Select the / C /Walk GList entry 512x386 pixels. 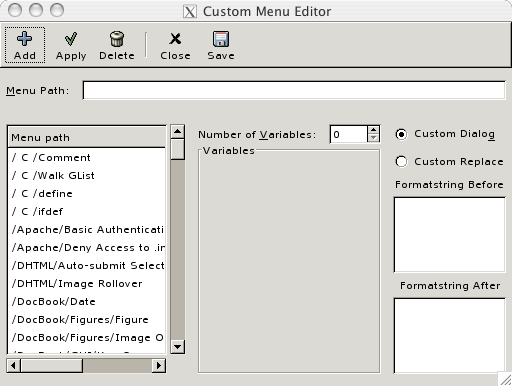coord(86,175)
